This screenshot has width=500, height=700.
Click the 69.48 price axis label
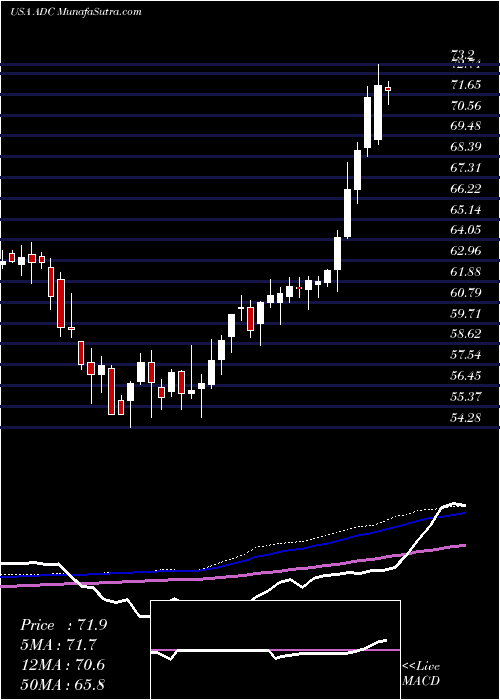466,126
